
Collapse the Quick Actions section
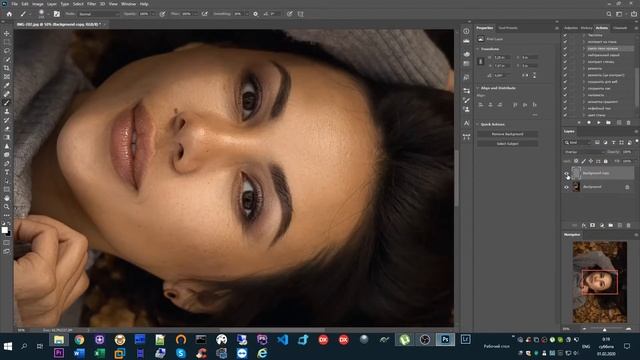[x=478, y=124]
